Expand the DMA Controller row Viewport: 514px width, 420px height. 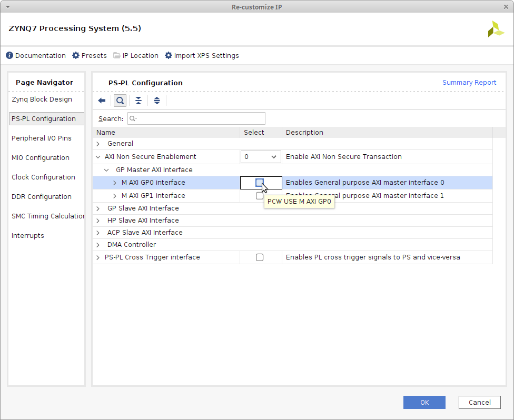click(x=98, y=245)
